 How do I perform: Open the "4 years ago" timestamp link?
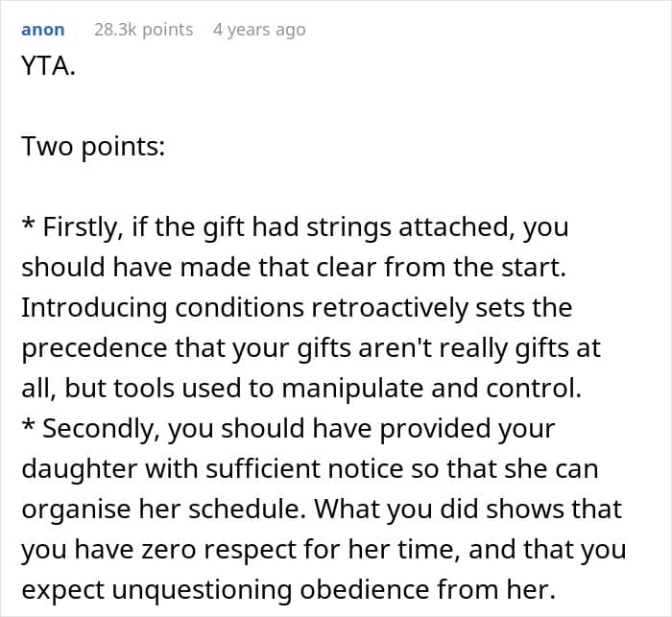(259, 30)
